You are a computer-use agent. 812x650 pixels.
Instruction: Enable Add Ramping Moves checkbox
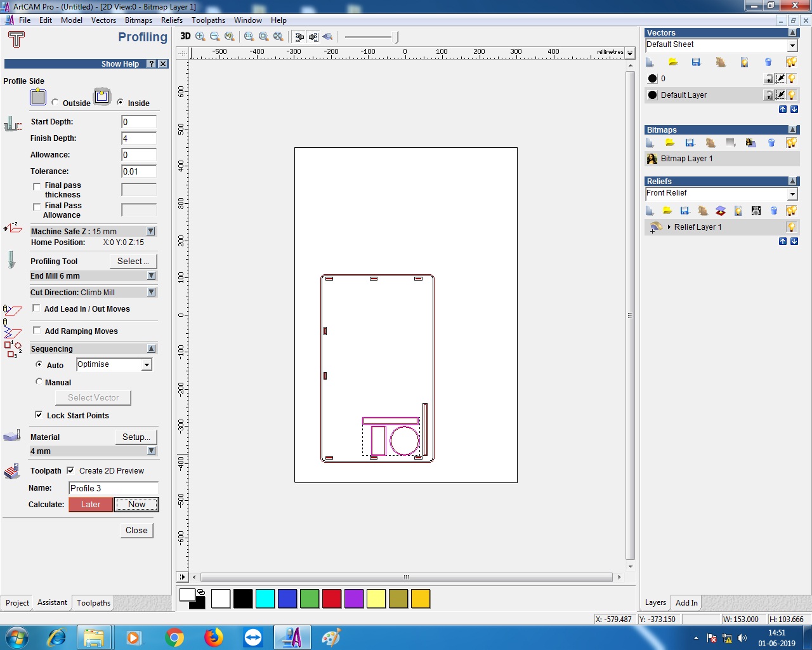pyautogui.click(x=37, y=331)
